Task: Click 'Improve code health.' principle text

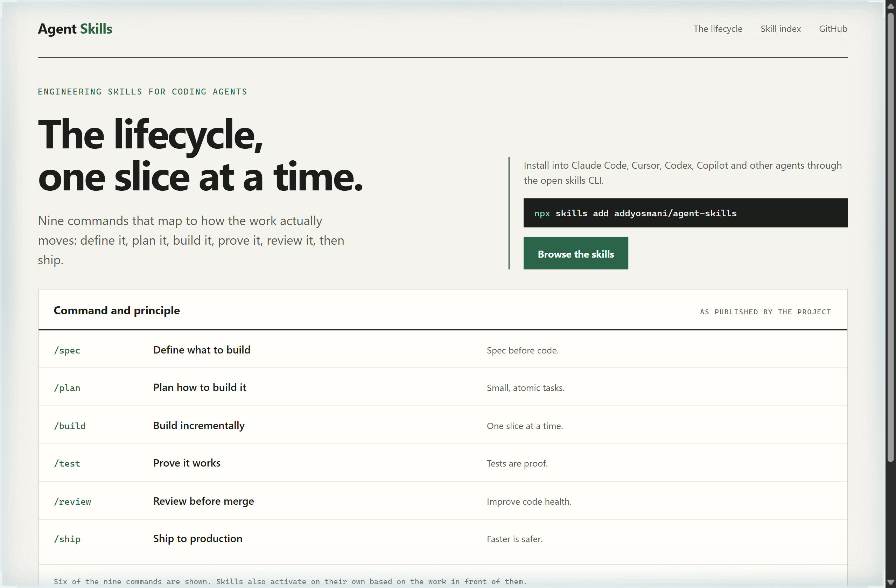Action: pyautogui.click(x=529, y=502)
